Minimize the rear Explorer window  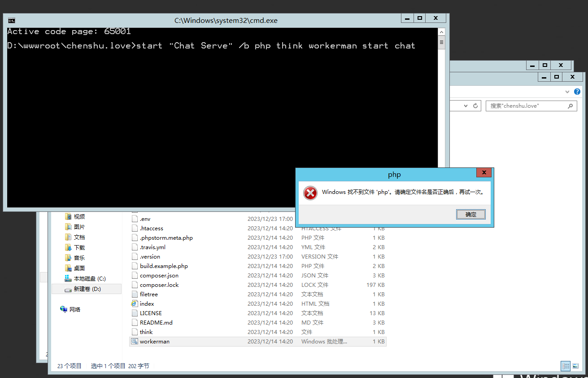click(x=532, y=65)
